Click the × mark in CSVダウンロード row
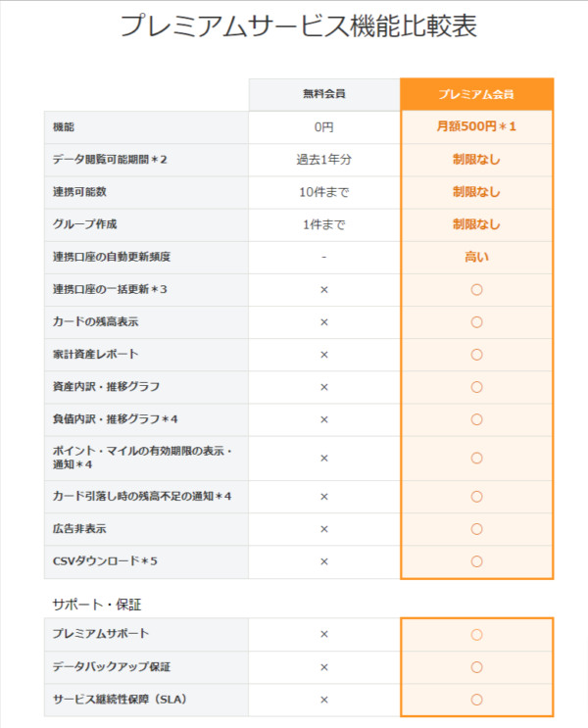 click(324, 561)
